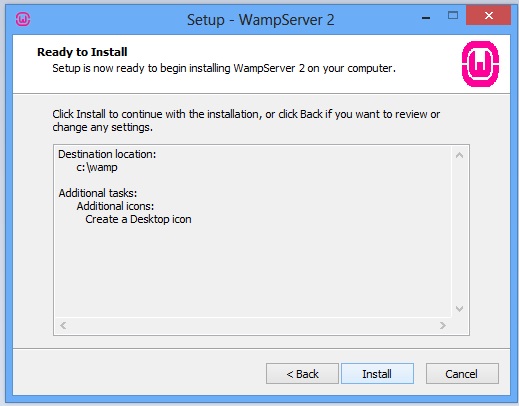Close the WampServer Setup window

click(488, 15)
